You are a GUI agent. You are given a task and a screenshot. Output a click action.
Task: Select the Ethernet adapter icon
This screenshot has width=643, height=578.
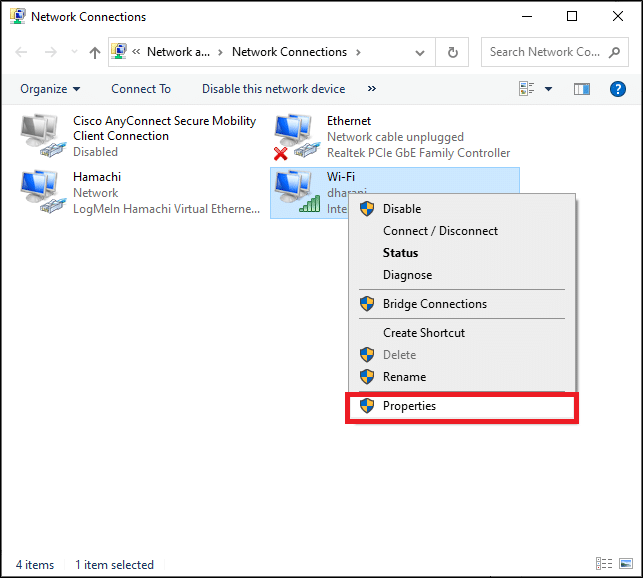pos(295,136)
